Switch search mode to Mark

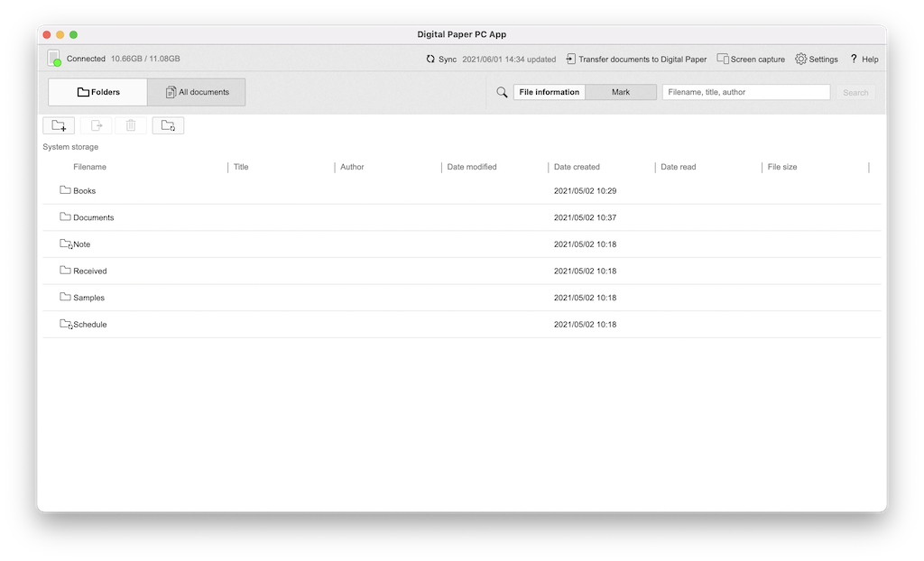coord(621,92)
